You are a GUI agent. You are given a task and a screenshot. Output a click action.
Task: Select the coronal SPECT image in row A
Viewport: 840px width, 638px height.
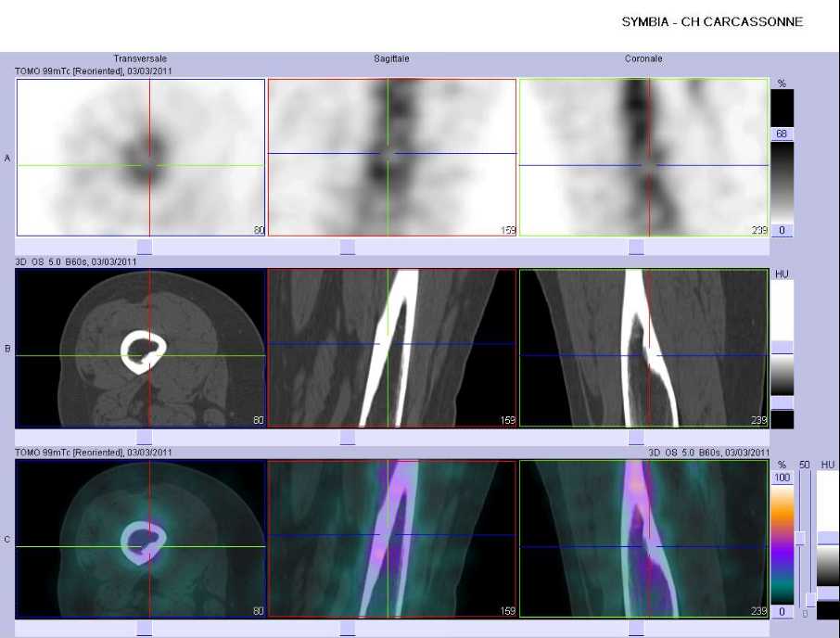click(x=644, y=158)
